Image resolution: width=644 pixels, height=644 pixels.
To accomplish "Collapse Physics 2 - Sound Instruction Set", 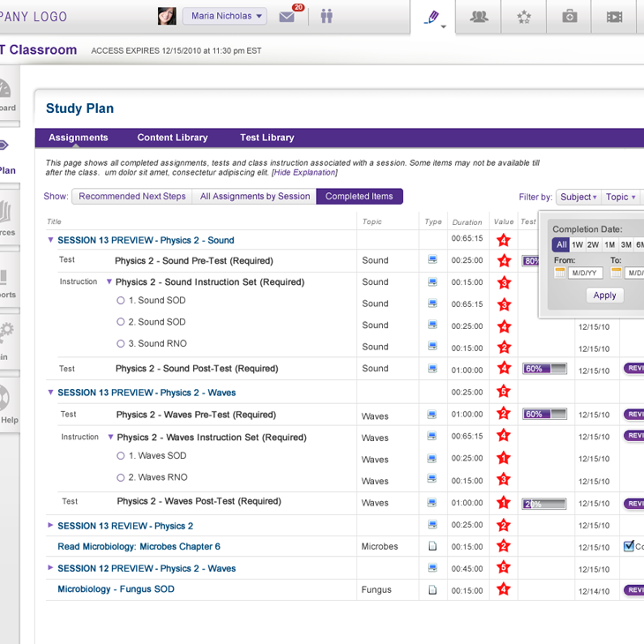I will pos(109,282).
